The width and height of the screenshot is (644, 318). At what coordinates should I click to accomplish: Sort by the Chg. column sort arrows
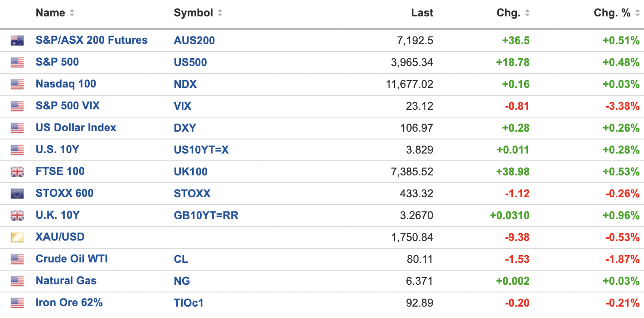[x=527, y=13]
